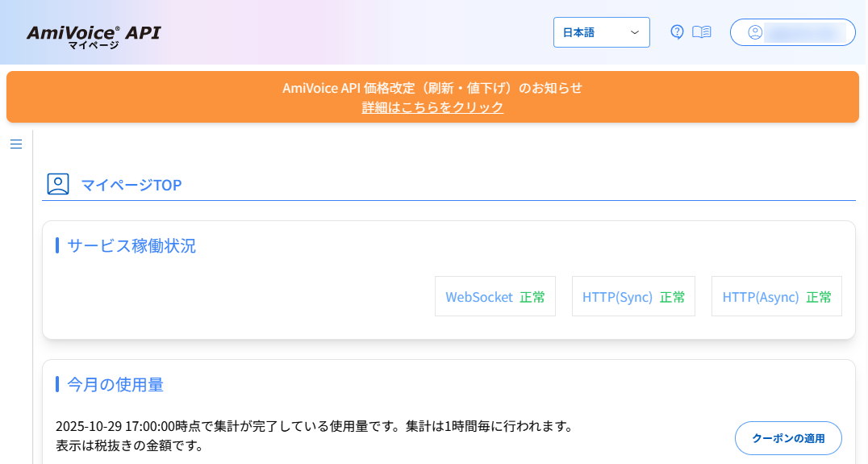The width and height of the screenshot is (868, 464).
Task: Click the AmiVoice API logo
Action: point(93,35)
